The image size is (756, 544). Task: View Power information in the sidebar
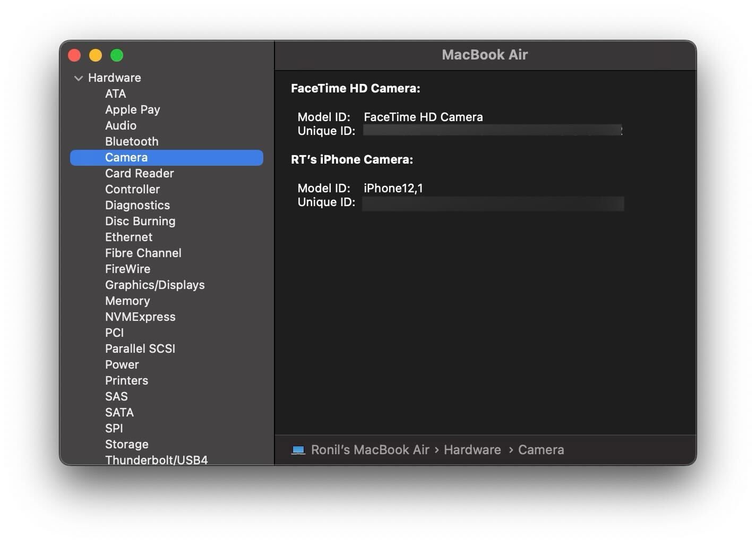(122, 364)
